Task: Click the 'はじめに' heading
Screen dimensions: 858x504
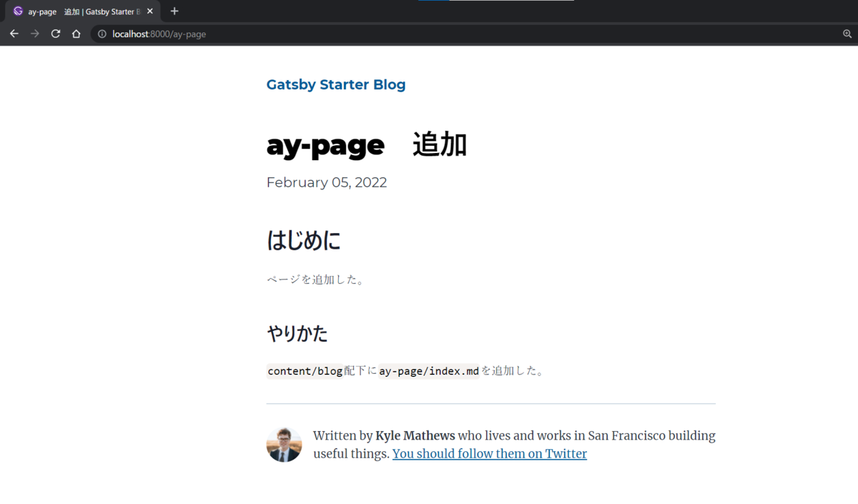Action: point(303,240)
